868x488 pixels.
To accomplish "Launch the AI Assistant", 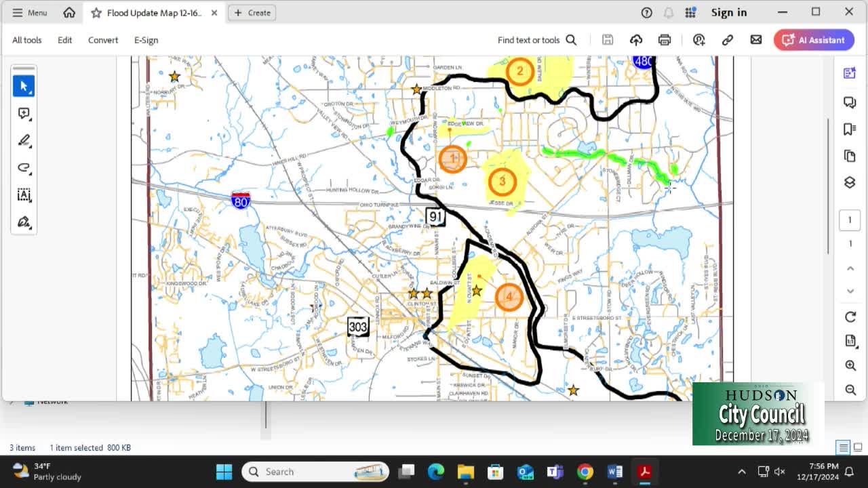I will (814, 40).
